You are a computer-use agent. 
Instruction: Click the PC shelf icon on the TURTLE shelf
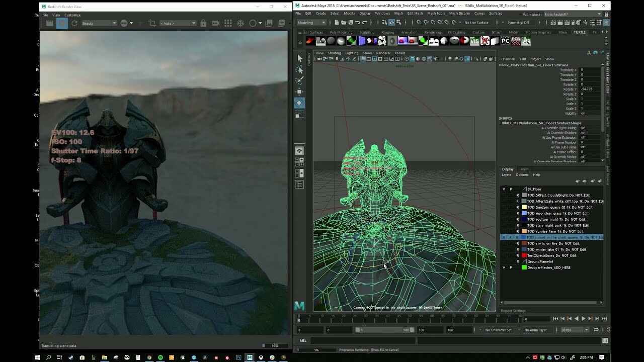[505, 41]
